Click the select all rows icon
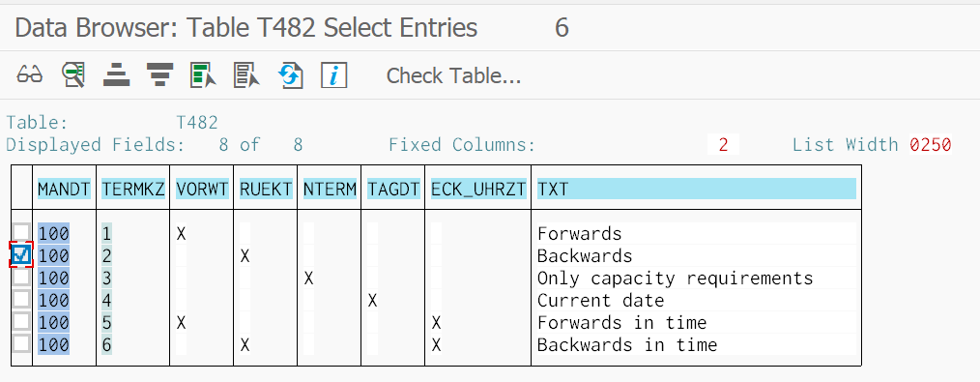This screenshot has width=980, height=382. (203, 75)
